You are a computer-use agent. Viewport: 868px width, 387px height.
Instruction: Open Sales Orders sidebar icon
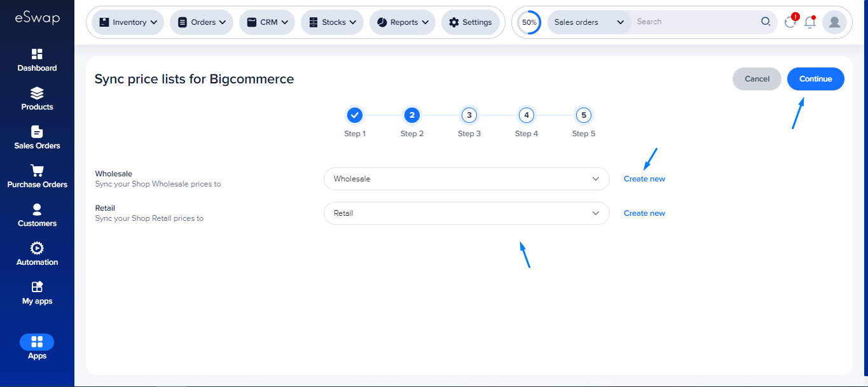point(37,132)
